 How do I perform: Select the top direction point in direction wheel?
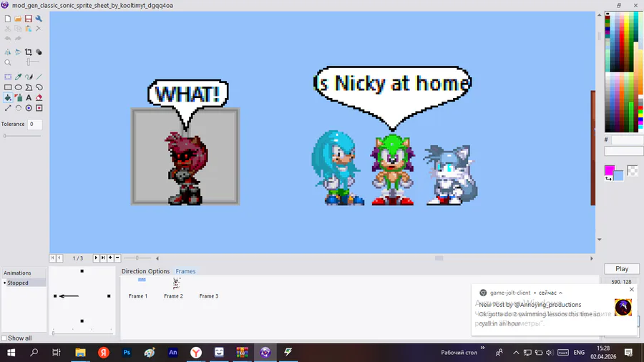pyautogui.click(x=82, y=271)
